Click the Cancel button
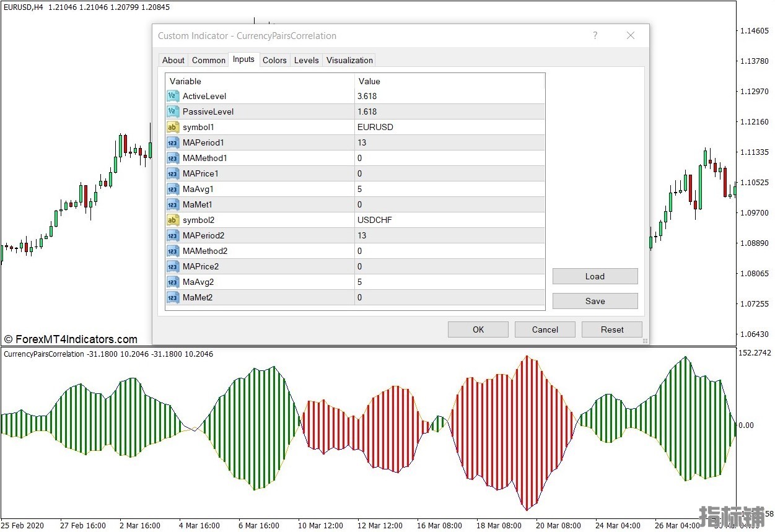The height and width of the screenshot is (532, 775). [545, 329]
